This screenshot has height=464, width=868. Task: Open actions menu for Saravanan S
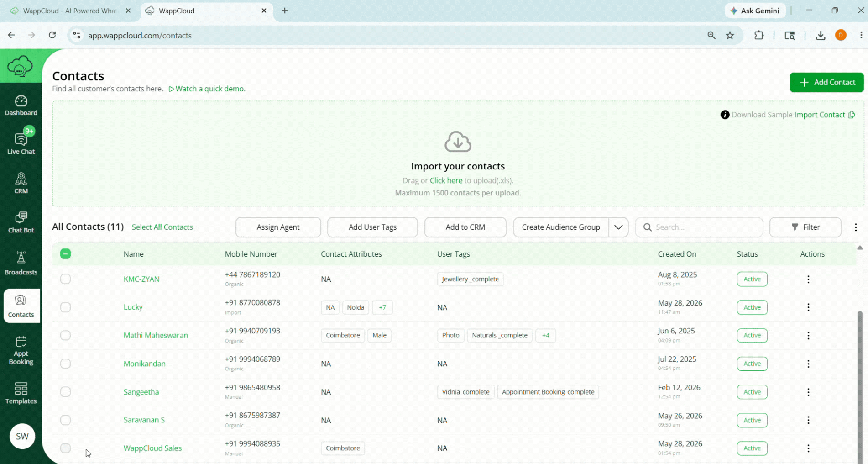(808, 420)
